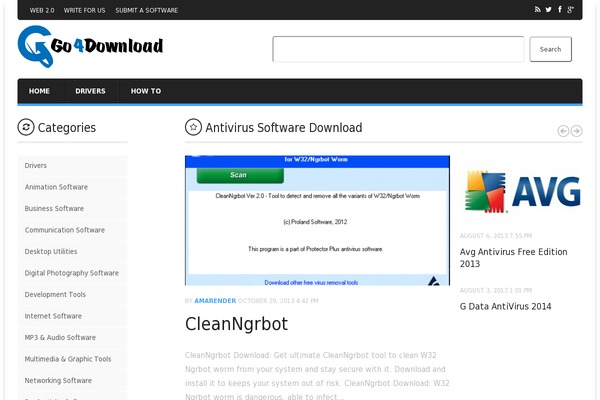
Task: Open Avg Antivirus Free Edition 2013 article
Action: [x=514, y=258]
